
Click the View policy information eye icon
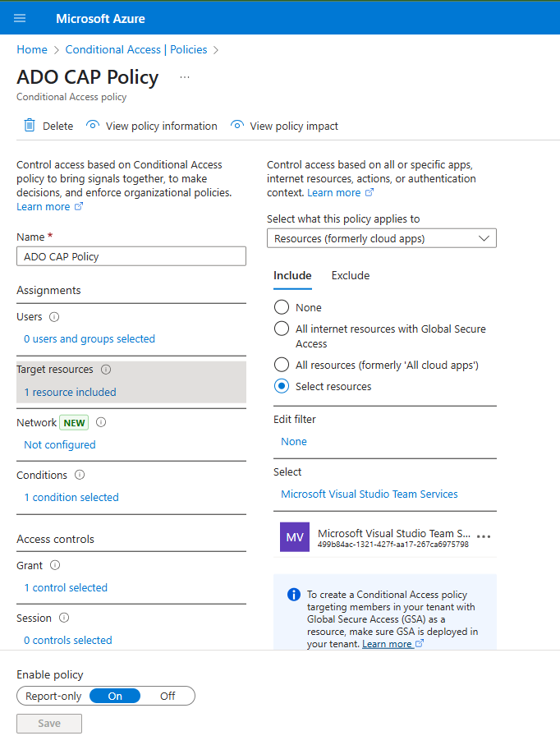(x=91, y=125)
